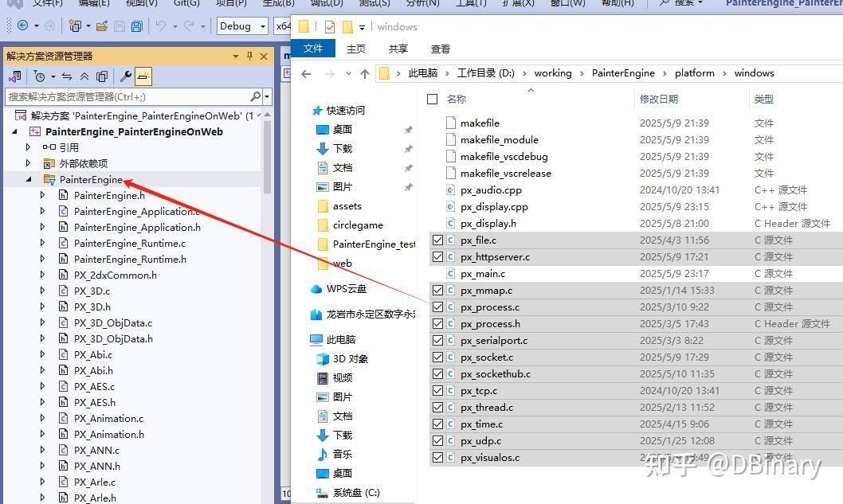
Task: Toggle Show All Files icon in Solution Explorer
Action: [x=102, y=77]
